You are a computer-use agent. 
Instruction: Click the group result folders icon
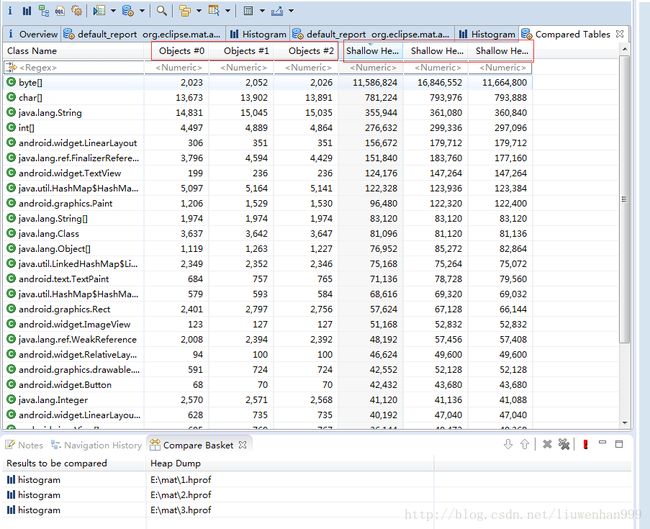point(185,11)
